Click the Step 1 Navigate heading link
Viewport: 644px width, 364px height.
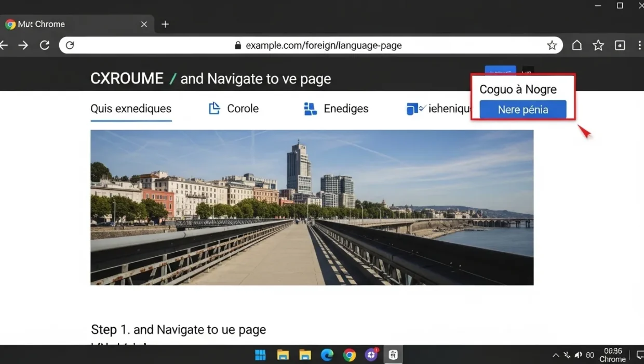tap(178, 329)
